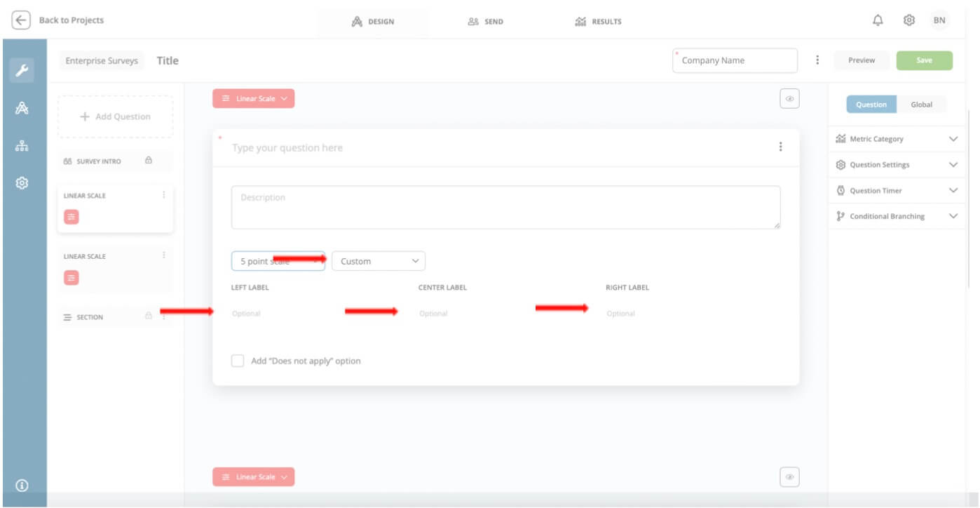Click Back to Projects link
The width and height of the screenshot is (980, 508).
(71, 20)
